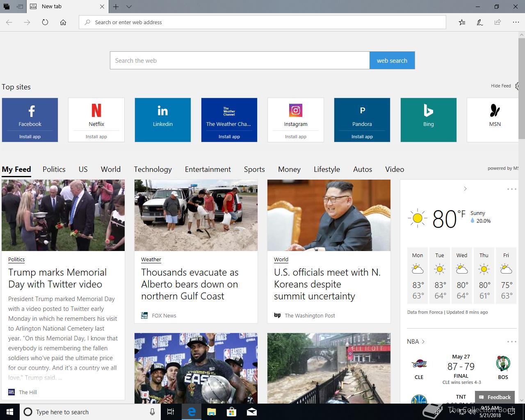Click the Share icon in toolbar

498,22
